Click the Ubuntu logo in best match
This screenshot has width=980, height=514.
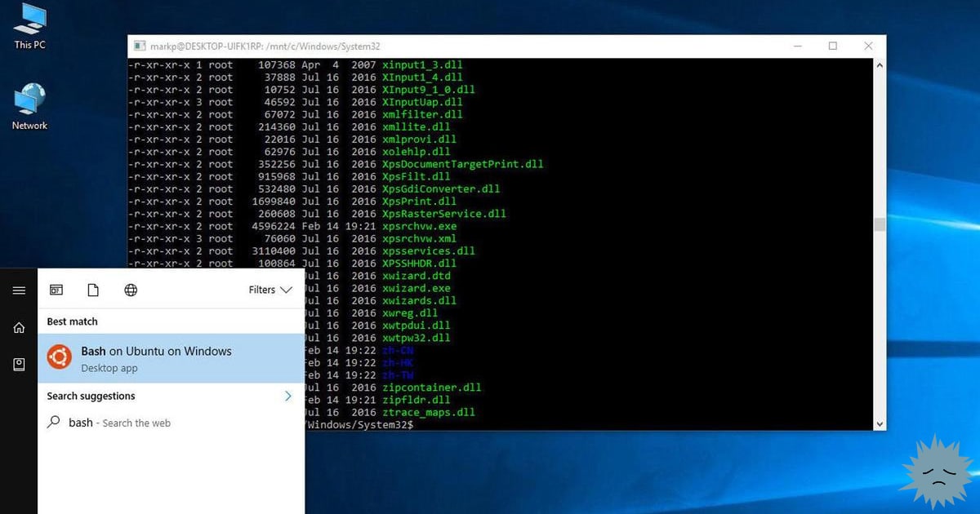[x=59, y=357]
